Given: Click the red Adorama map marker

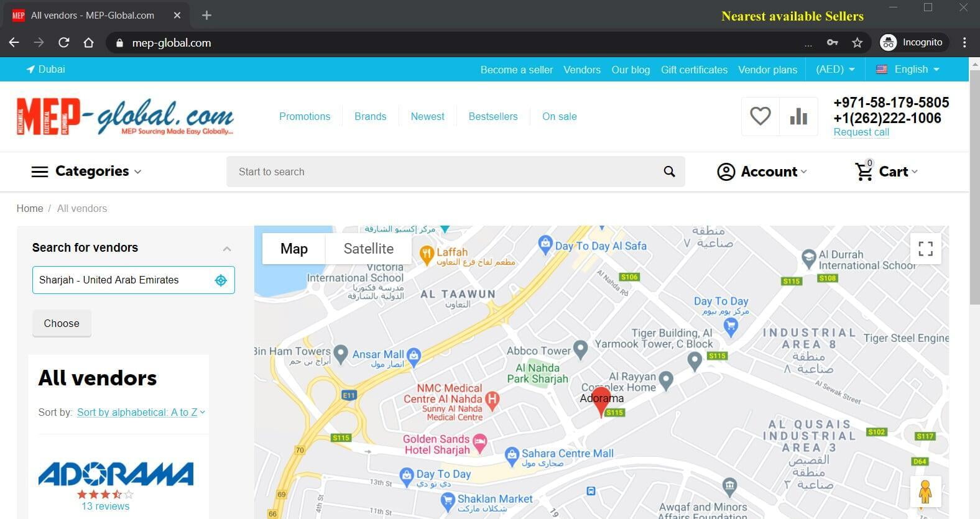Looking at the screenshot, I should click(x=601, y=403).
